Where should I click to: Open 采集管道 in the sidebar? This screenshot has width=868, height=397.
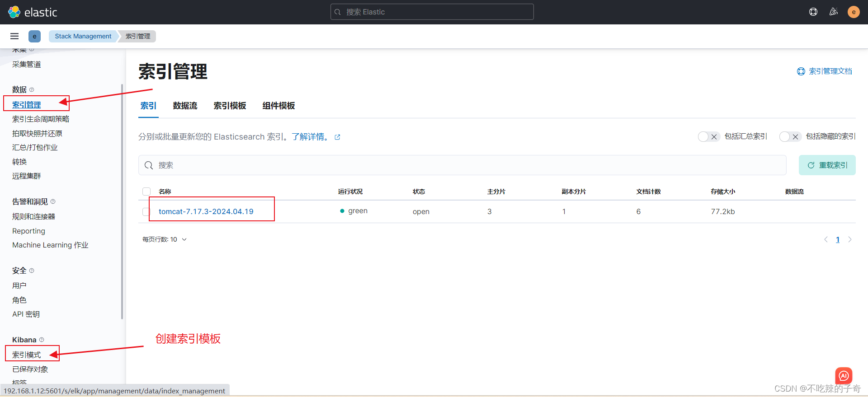pos(27,64)
